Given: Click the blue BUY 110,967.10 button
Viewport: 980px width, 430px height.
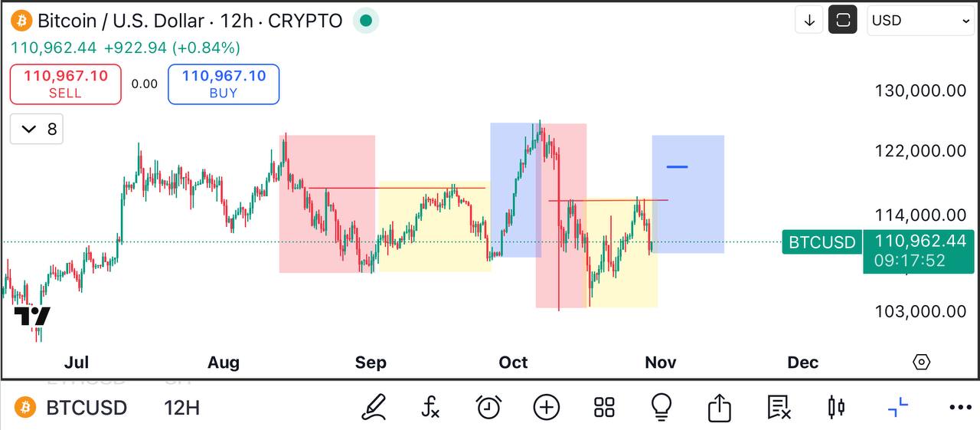Looking at the screenshot, I should pos(224,84).
